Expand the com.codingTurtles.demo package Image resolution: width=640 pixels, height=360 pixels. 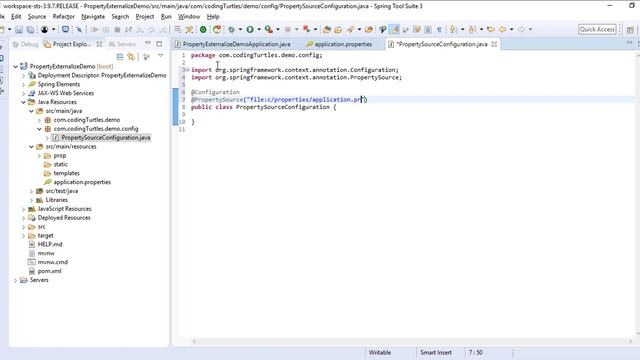point(40,120)
